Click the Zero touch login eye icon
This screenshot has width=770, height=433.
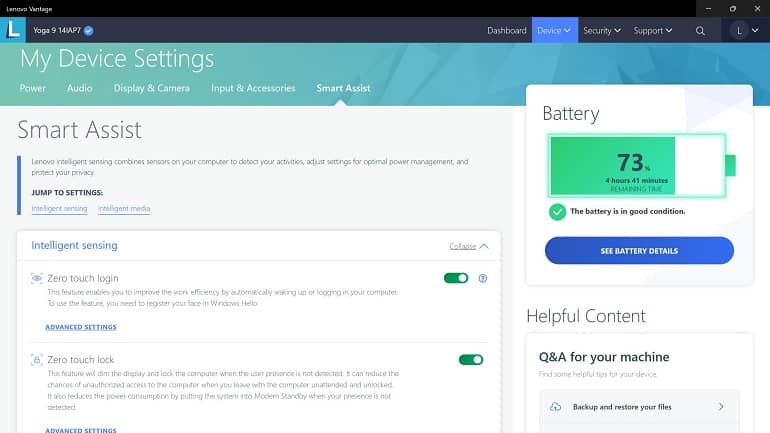(37, 278)
